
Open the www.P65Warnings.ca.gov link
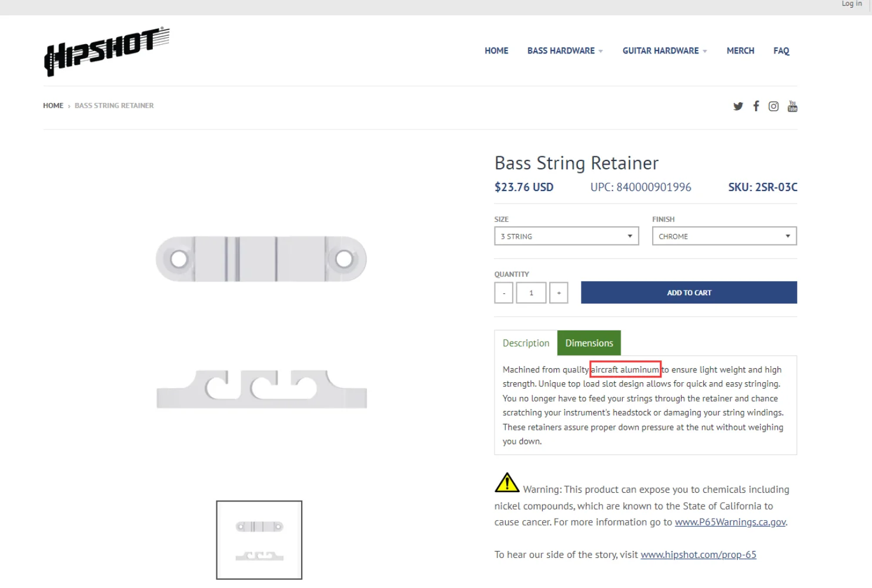pos(730,522)
